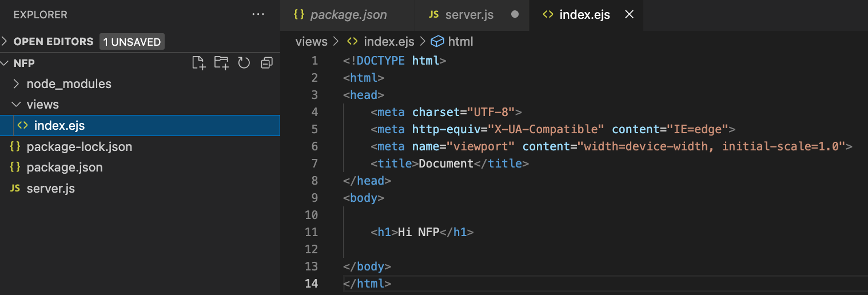Click the charset attribute on line 4
This screenshot has height=295, width=868.
click(436, 112)
